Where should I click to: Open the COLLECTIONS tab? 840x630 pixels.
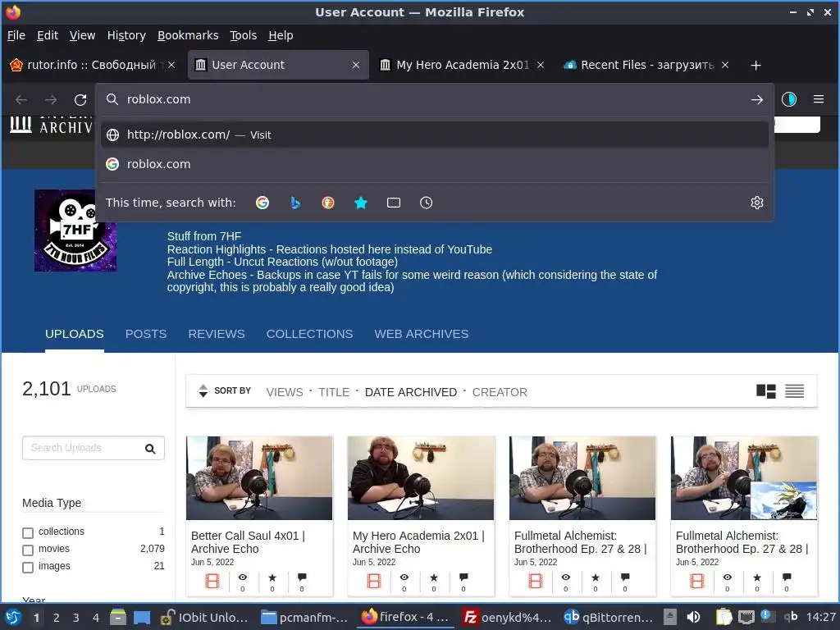(309, 334)
